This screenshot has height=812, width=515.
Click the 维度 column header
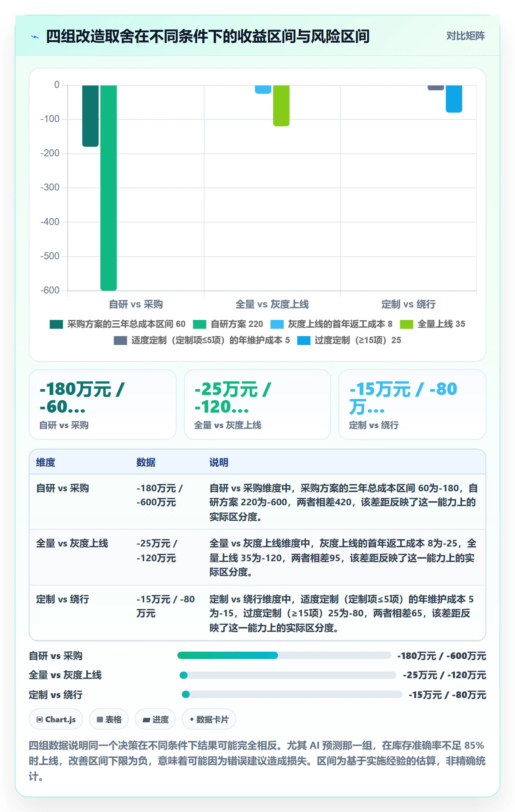click(46, 462)
